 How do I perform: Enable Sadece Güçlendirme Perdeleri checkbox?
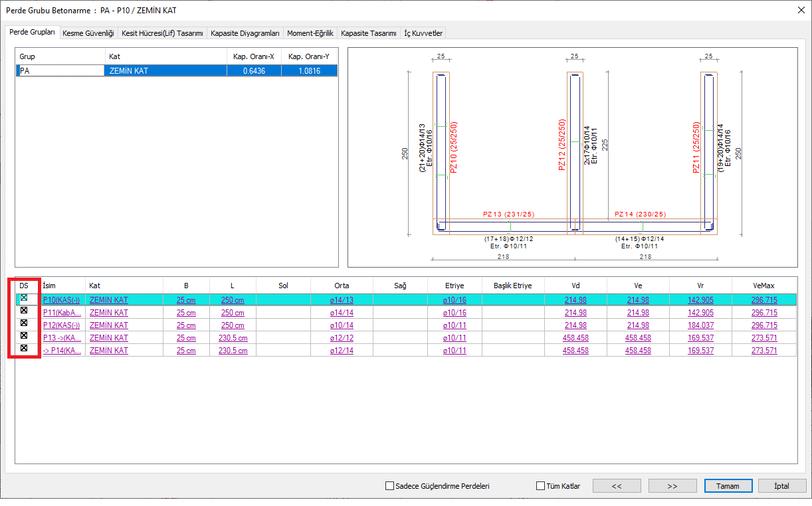tap(389, 486)
